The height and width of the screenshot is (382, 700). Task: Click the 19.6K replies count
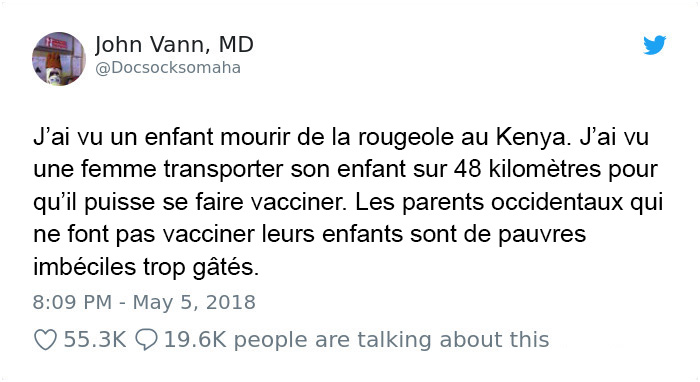click(x=196, y=340)
